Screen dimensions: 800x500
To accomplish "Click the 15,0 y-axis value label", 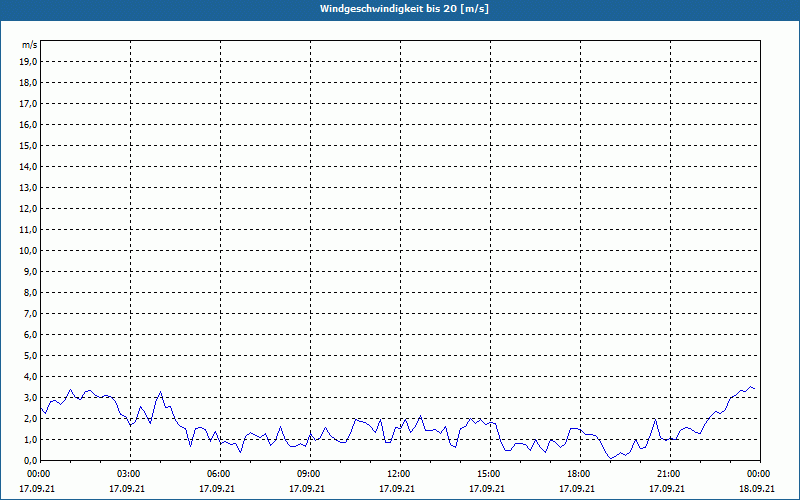I will 29,145.
